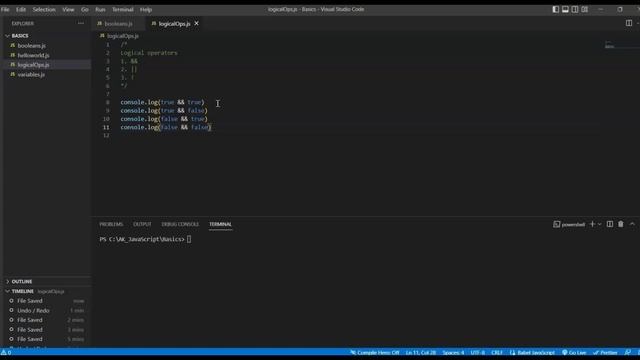Switch to the PROBLEMS panel tab
Image resolution: width=640 pixels, height=360 pixels.
[111, 224]
